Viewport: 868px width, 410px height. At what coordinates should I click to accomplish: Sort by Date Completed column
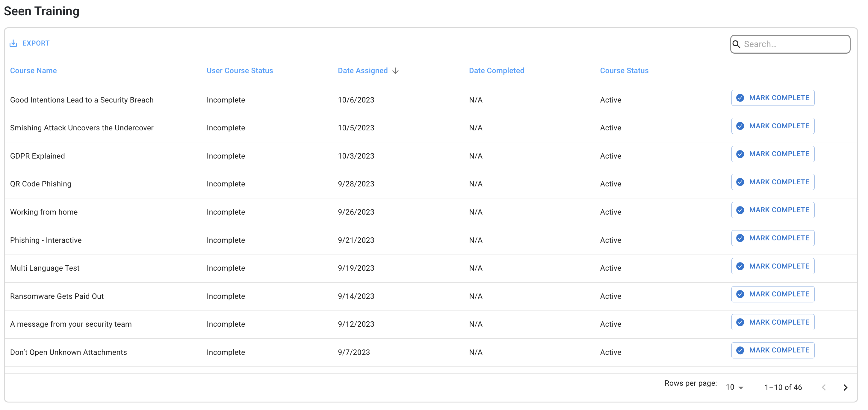(497, 70)
